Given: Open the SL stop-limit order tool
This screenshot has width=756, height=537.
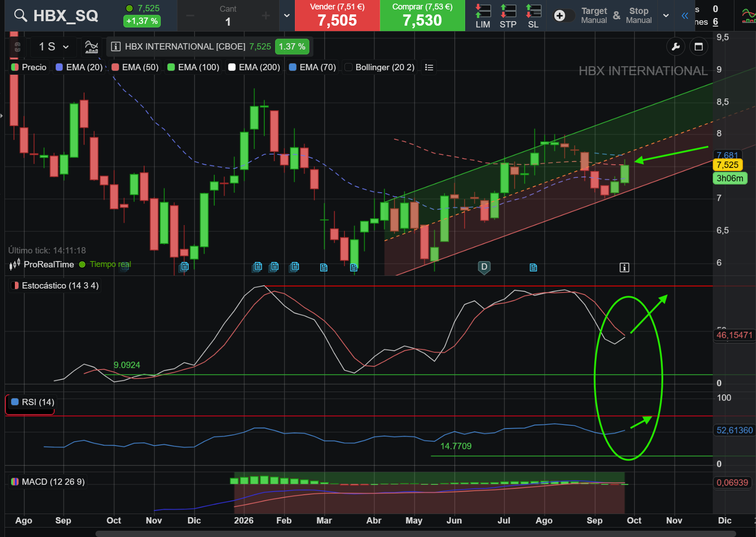Looking at the screenshot, I should tap(533, 16).
